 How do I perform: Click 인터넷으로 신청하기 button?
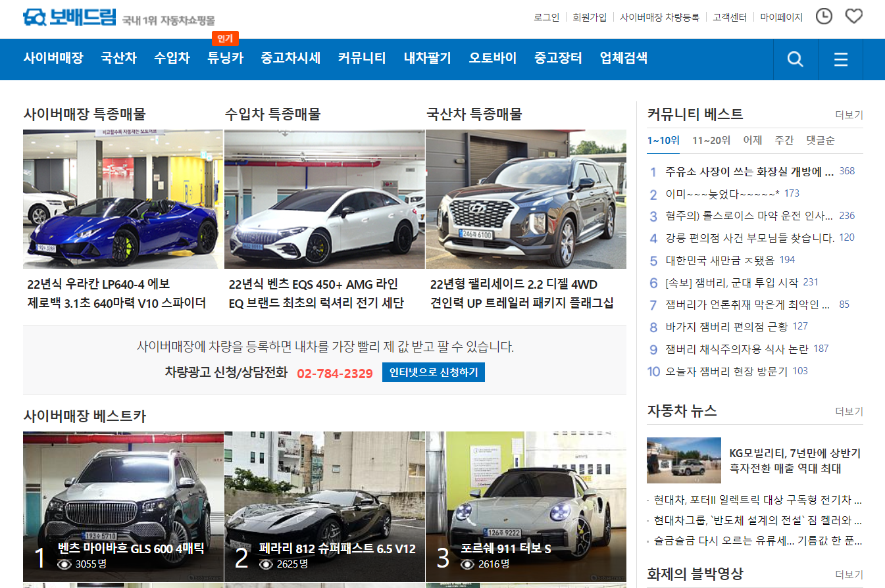[433, 372]
